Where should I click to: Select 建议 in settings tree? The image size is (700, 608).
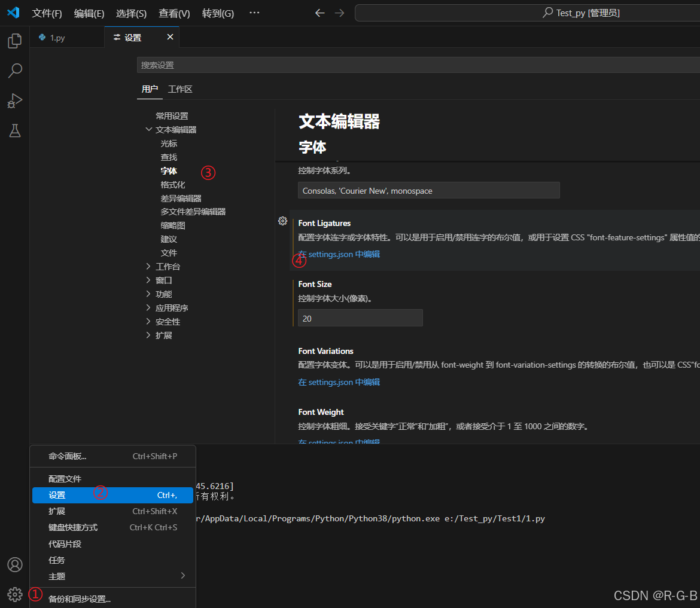coord(169,240)
